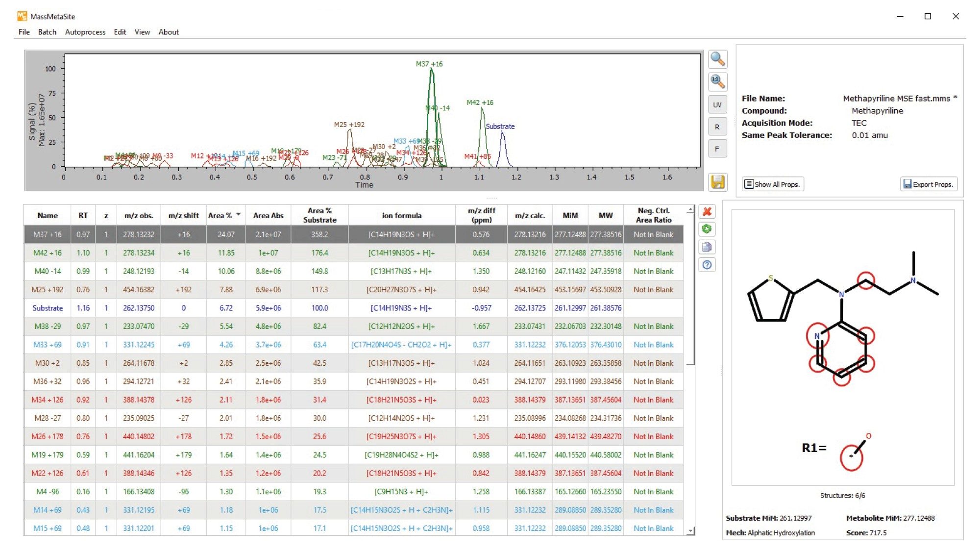This screenshot has height=554, width=980.
Task: Click the save icon on Export Props button
Action: coord(907,184)
